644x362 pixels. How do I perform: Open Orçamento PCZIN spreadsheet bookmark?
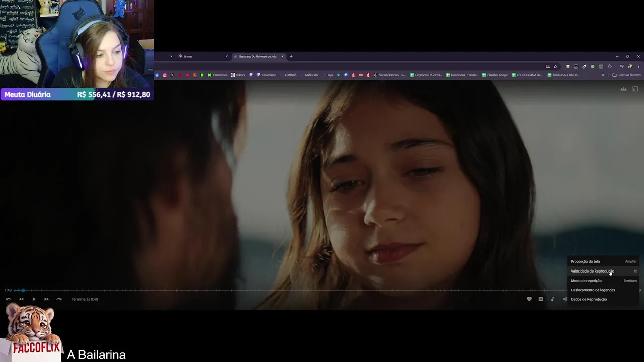tap(426, 75)
